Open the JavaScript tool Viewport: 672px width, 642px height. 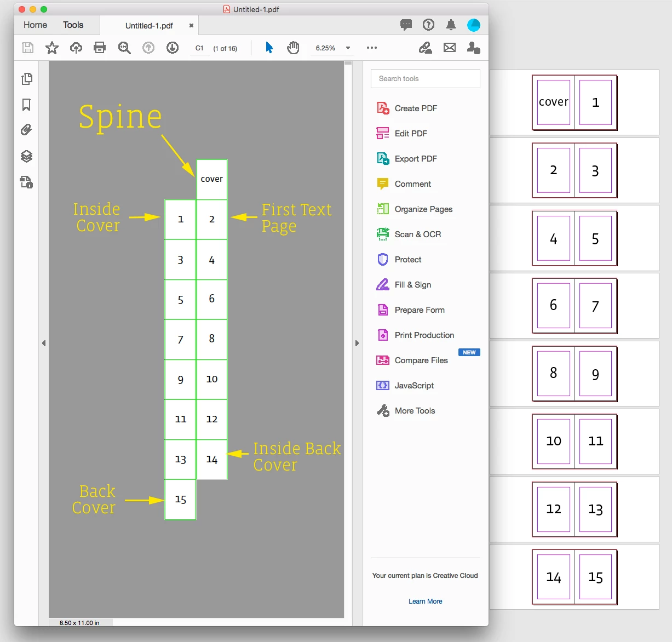[x=405, y=385]
